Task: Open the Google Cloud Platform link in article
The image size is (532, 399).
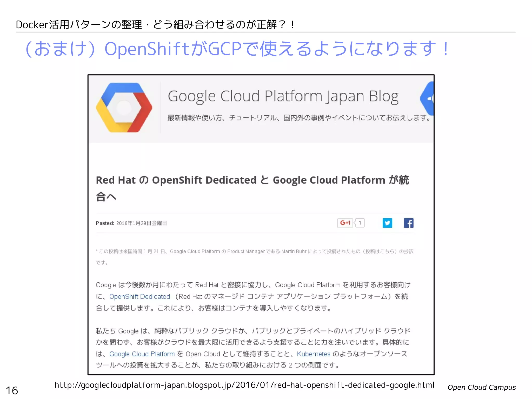Action: (142, 354)
